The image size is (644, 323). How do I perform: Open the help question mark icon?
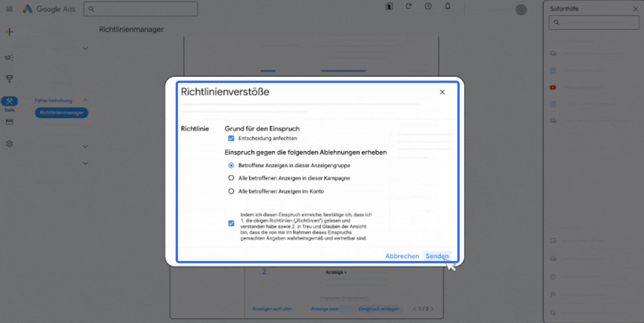click(428, 6)
